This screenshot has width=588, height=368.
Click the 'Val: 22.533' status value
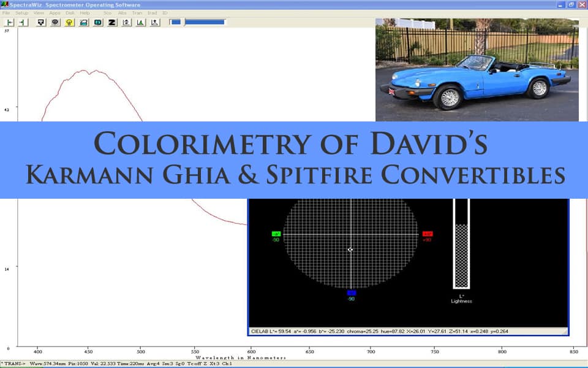pos(103,364)
